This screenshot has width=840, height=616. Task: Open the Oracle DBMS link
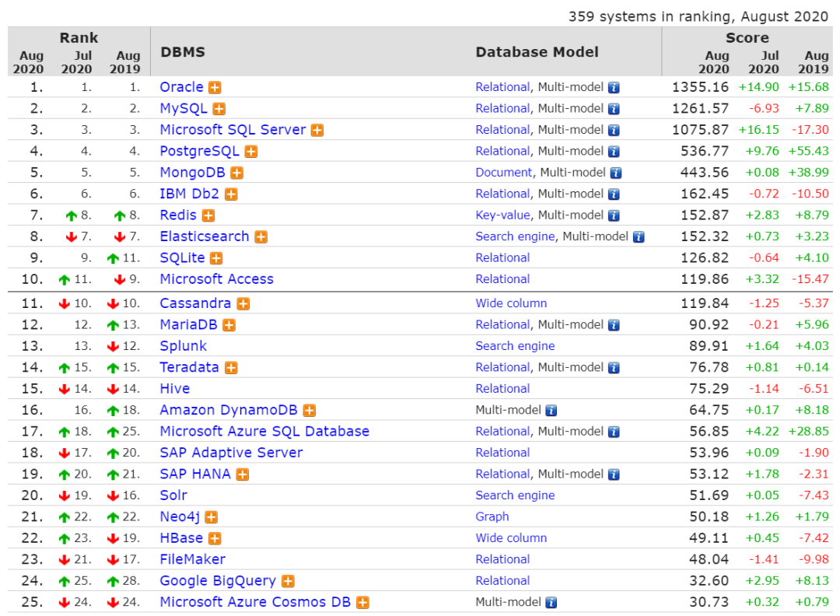(x=181, y=87)
